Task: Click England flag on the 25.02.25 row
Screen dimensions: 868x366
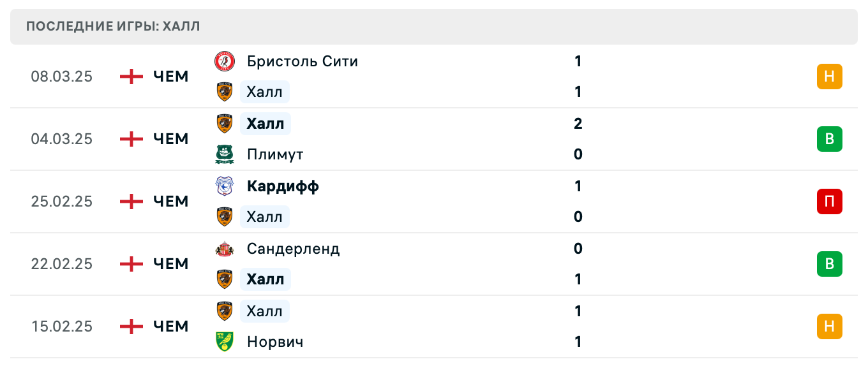Action: [x=131, y=201]
